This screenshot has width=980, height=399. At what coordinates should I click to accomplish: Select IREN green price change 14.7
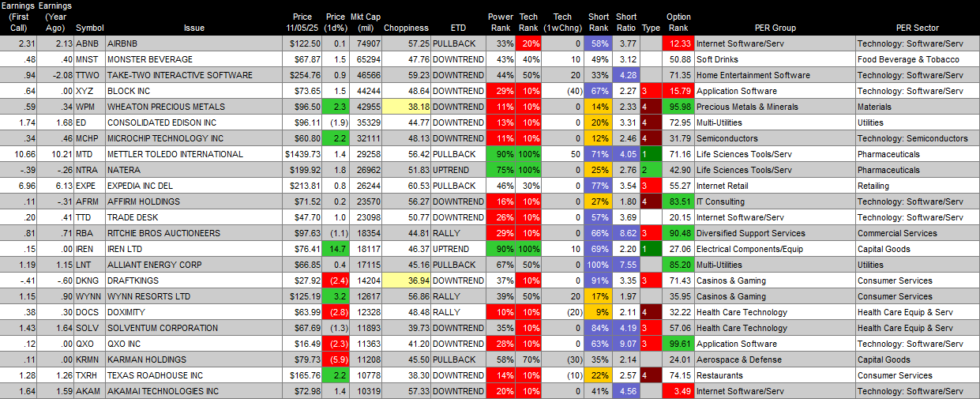tap(336, 249)
